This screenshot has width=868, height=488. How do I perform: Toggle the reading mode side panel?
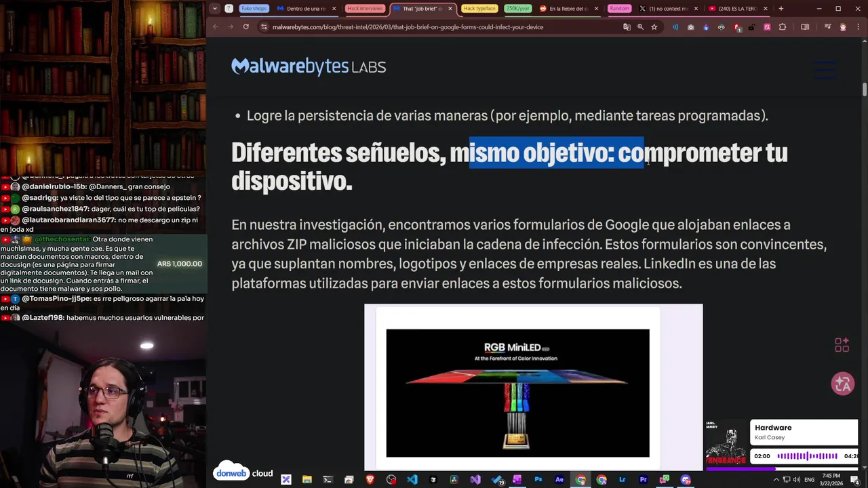805,27
